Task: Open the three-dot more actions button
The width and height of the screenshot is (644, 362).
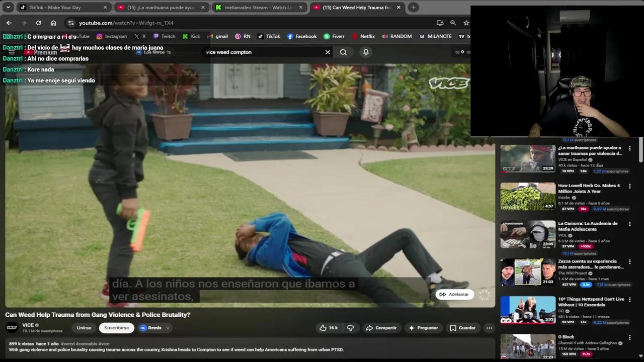Action: [489, 328]
